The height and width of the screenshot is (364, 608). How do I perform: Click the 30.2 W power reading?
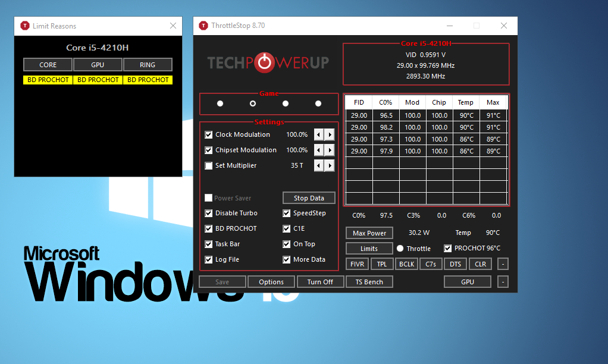(419, 233)
